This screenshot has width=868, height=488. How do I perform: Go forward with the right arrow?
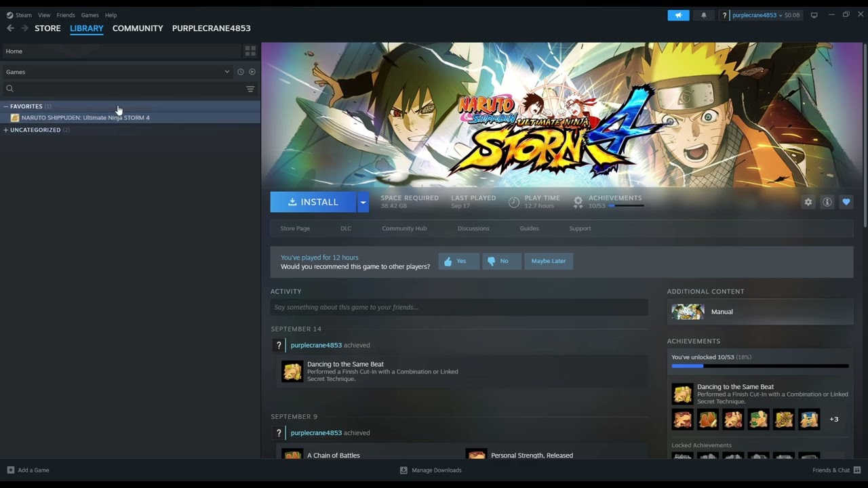point(24,28)
